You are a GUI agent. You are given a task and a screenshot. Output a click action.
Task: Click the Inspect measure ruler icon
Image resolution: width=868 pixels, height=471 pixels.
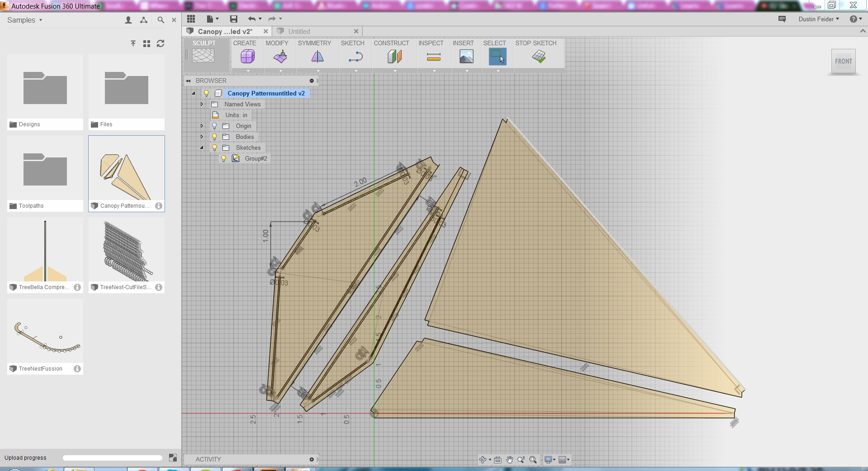tap(434, 57)
